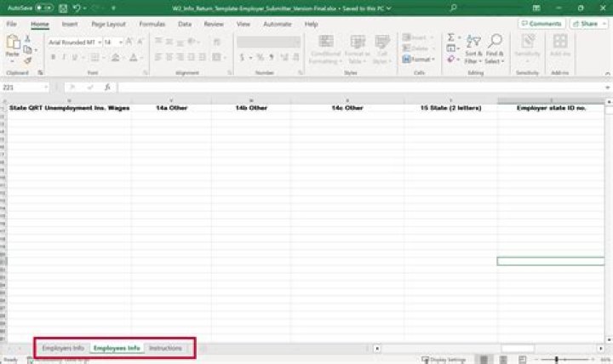Click the Undo arrow icon
The image size is (613, 364).
point(77,8)
